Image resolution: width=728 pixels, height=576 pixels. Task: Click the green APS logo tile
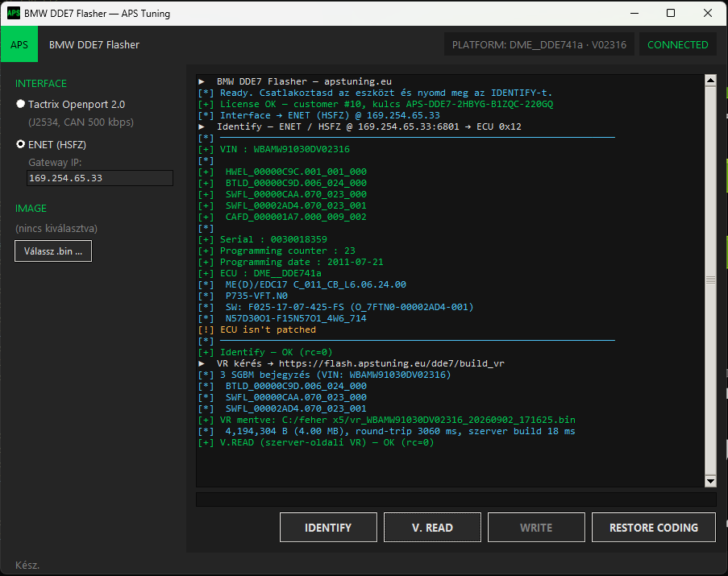[x=19, y=44]
